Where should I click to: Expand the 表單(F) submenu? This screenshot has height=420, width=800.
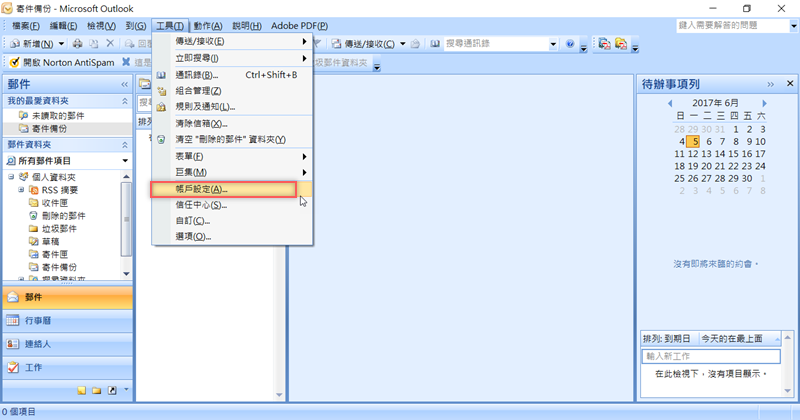(232, 157)
